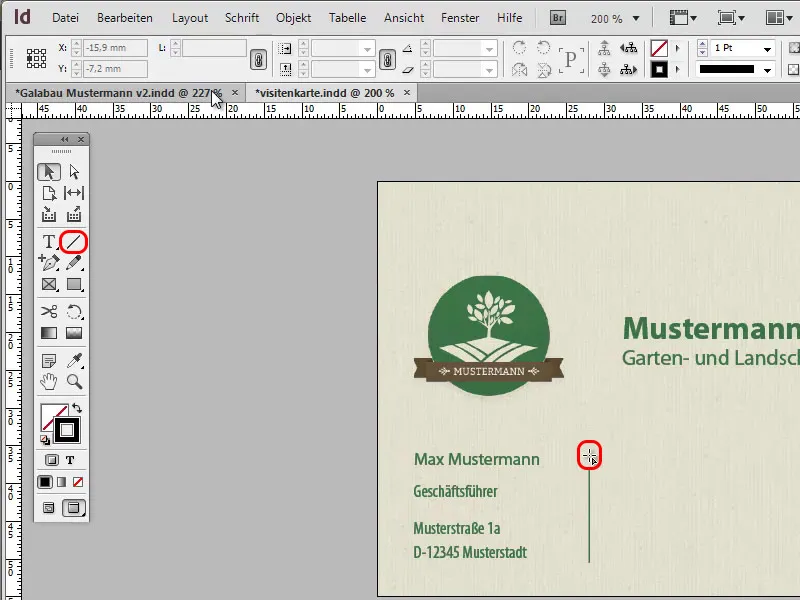The height and width of the screenshot is (600, 800).
Task: Select the Content Placer tool
Action: (x=74, y=214)
